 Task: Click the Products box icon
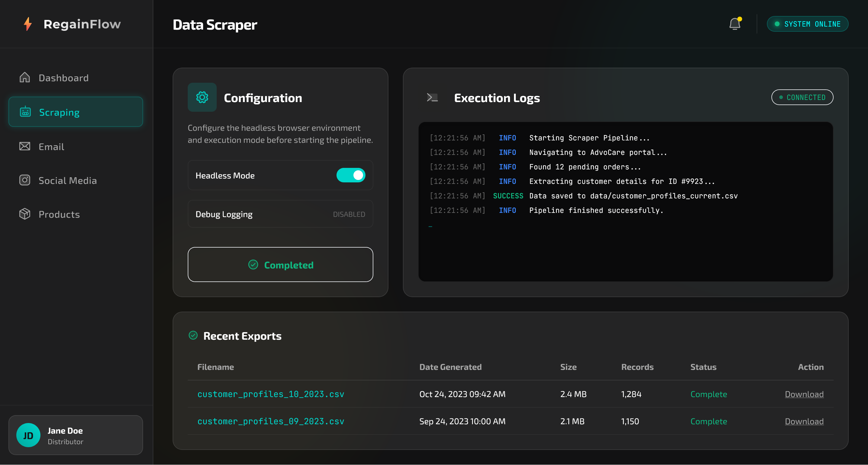tap(24, 214)
